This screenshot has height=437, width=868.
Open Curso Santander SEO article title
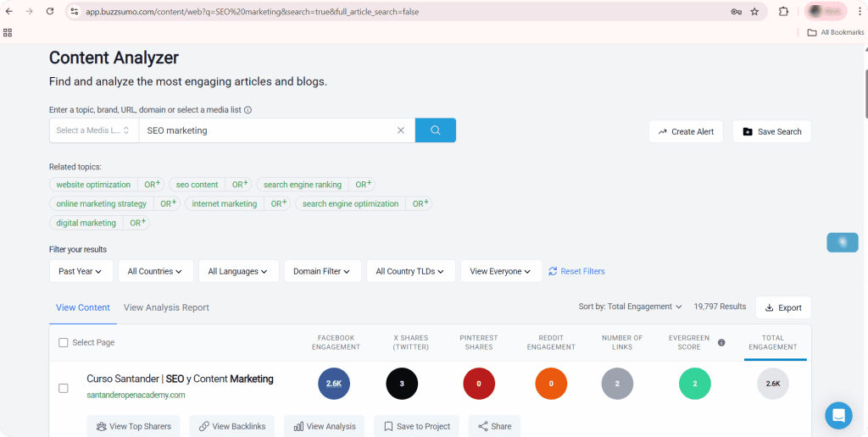[x=180, y=379]
